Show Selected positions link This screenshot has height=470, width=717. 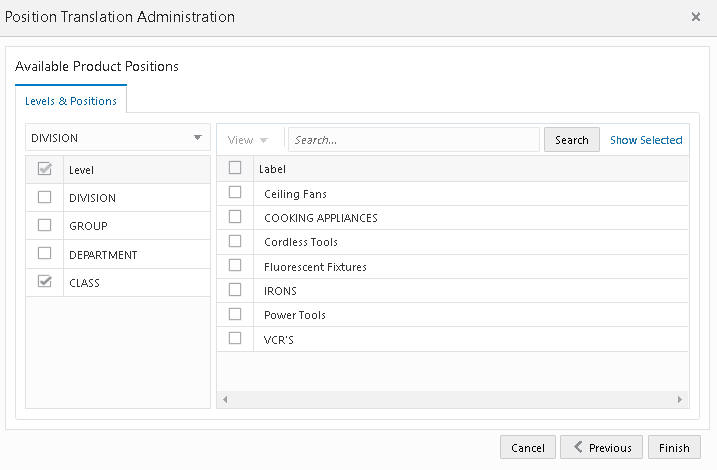click(x=646, y=140)
